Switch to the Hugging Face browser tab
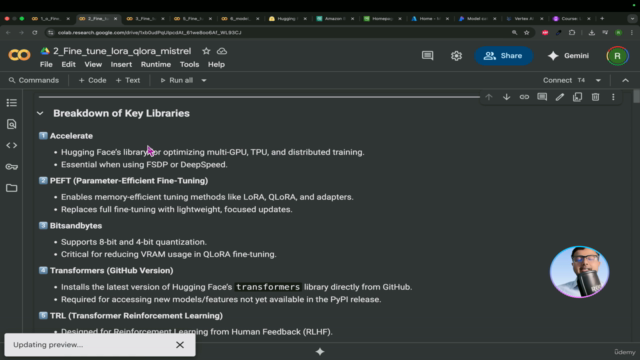This screenshot has height=360, width=640. click(x=288, y=18)
